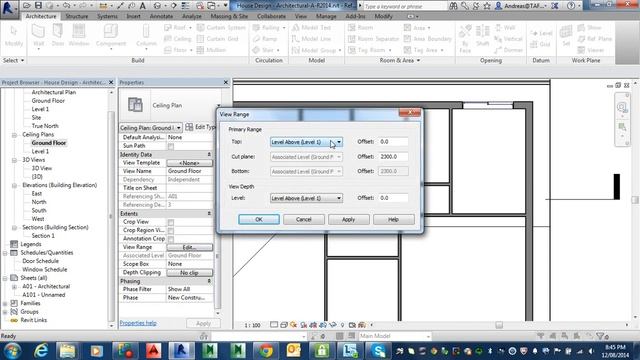Select the Ceiling tool
The height and width of the screenshot is (360, 640).
pyautogui.click(x=178, y=39)
